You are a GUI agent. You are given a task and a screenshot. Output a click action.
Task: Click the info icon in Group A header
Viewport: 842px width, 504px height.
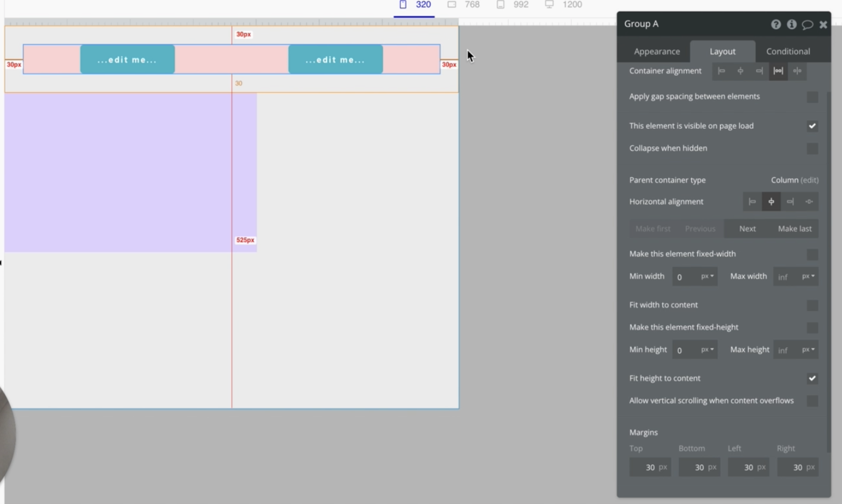791,25
